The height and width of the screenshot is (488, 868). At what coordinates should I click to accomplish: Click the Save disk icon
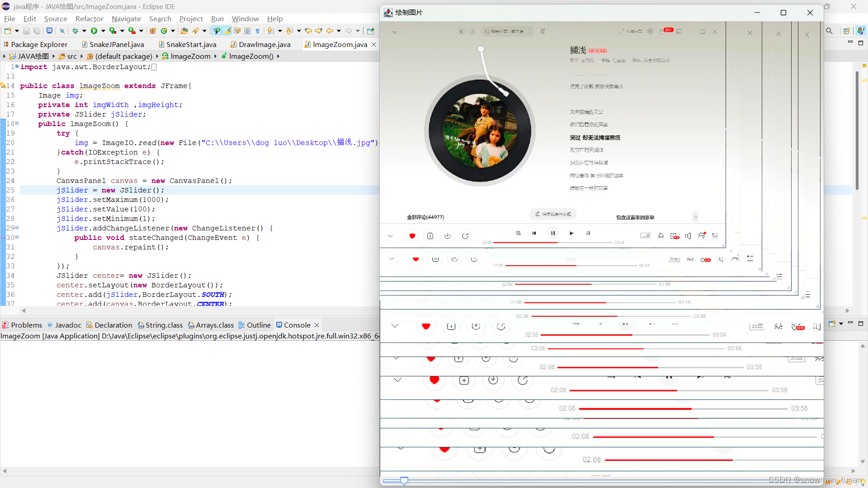tap(26, 31)
